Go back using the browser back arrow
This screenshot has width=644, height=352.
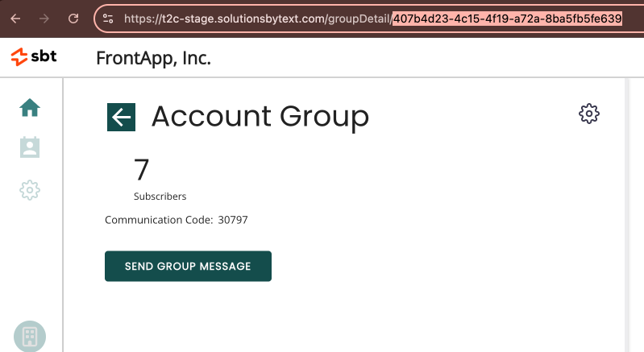click(15, 19)
